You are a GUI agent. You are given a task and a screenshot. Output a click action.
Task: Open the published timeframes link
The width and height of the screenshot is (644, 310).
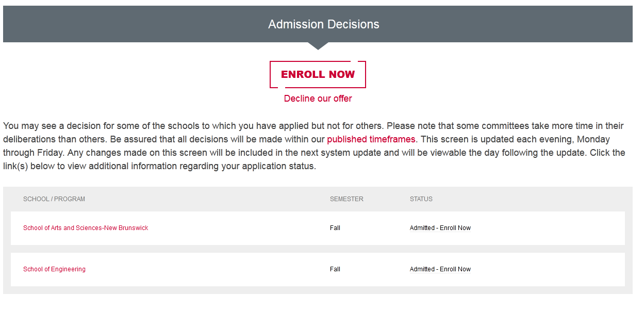point(371,139)
